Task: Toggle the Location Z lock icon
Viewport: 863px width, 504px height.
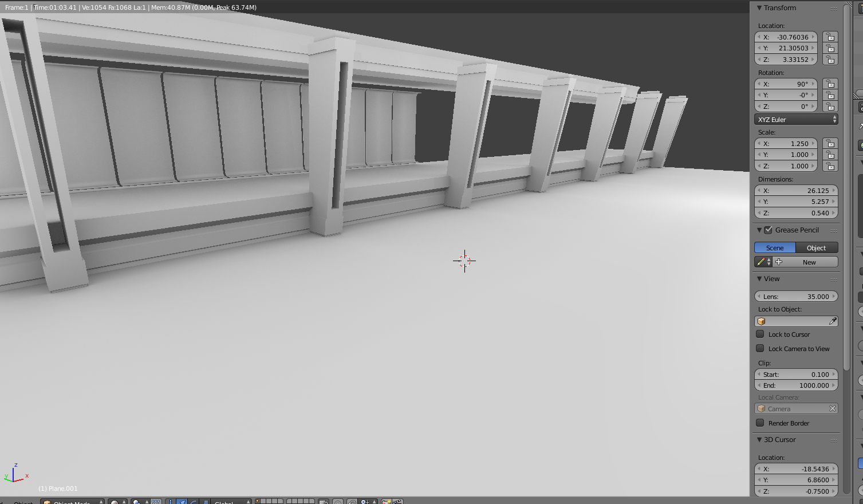Action: [830, 60]
